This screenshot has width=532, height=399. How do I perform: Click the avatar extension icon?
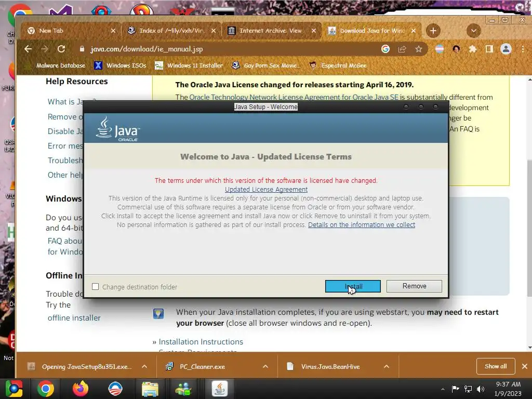pos(456,49)
